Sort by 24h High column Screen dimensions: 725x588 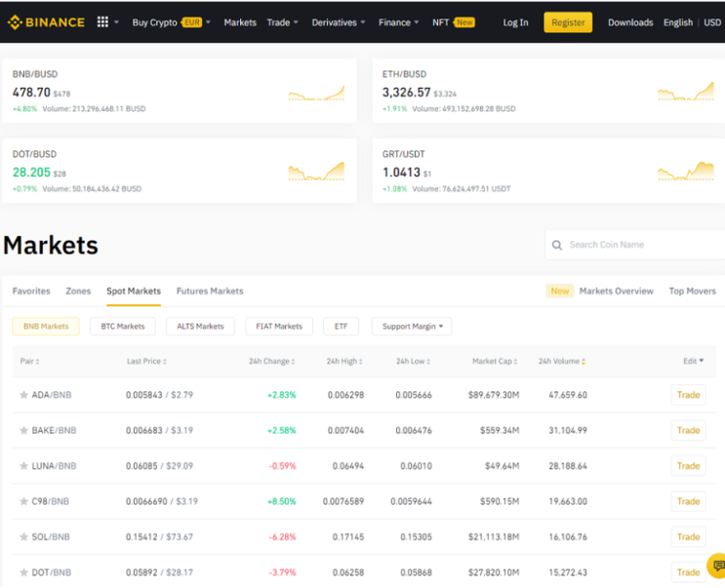coord(344,361)
